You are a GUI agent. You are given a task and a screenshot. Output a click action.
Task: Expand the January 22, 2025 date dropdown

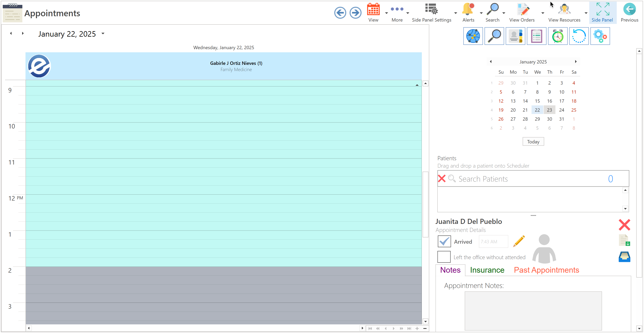point(103,33)
